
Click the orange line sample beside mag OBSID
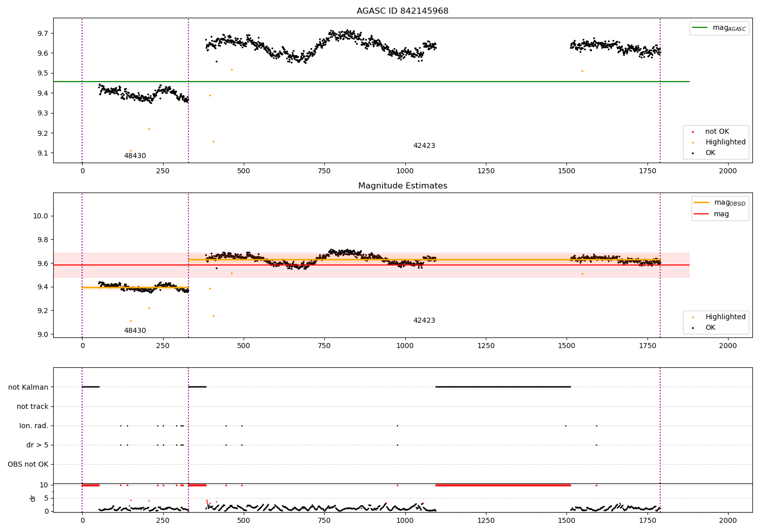coord(701,203)
